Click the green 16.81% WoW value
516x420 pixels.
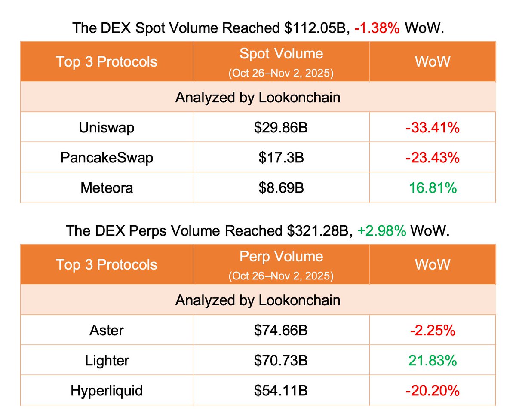point(432,187)
